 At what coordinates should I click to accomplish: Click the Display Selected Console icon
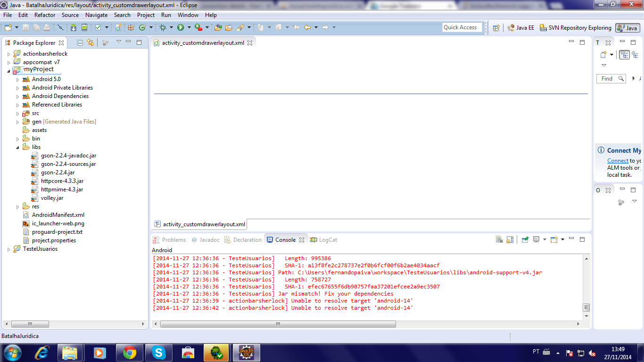coord(536,239)
